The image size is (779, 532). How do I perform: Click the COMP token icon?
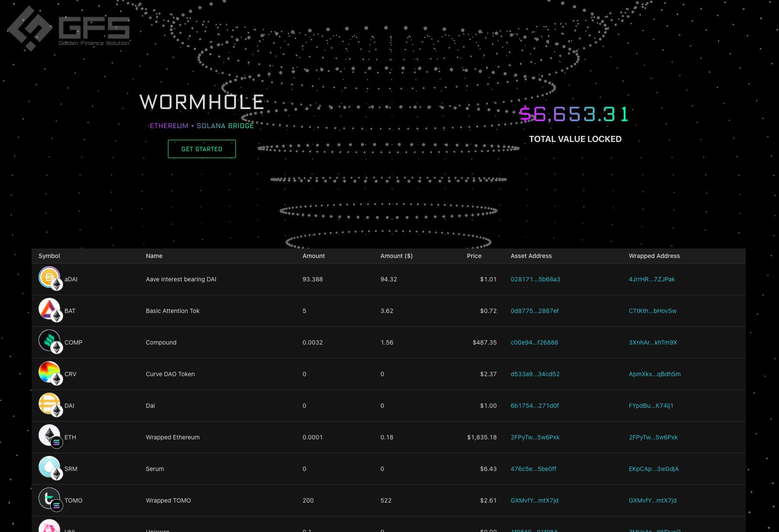click(x=50, y=341)
